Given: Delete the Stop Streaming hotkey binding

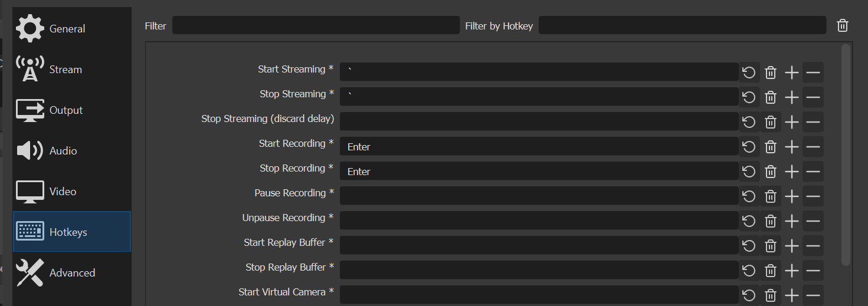Looking at the screenshot, I should (x=771, y=97).
